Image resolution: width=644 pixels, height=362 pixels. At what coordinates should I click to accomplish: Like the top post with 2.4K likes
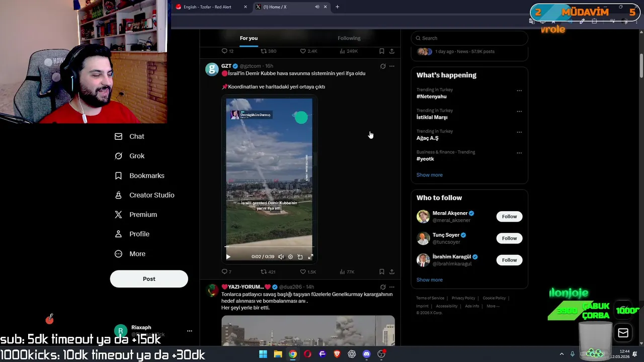coord(308,51)
